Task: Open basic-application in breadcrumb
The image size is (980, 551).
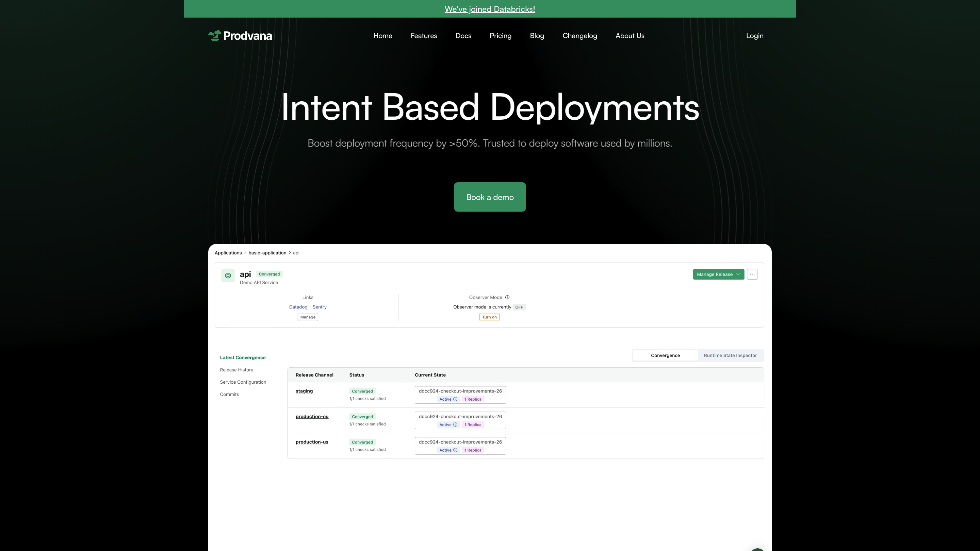Action: pos(267,253)
